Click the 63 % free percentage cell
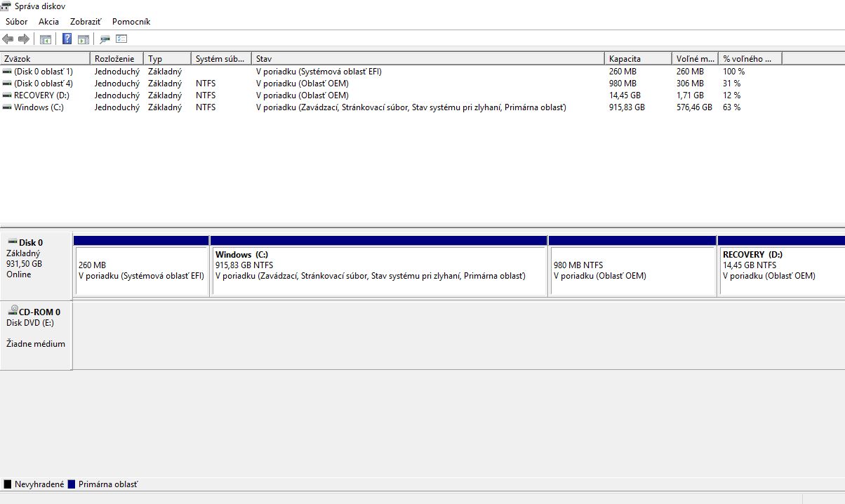This screenshot has width=845, height=504. (732, 107)
